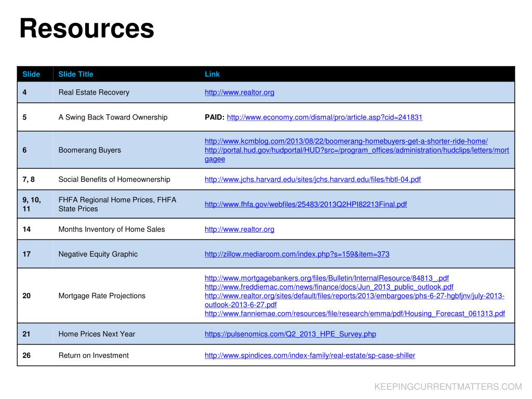
Task: Open the fanniemae.com Housing Forecast link
Action: [354, 313]
